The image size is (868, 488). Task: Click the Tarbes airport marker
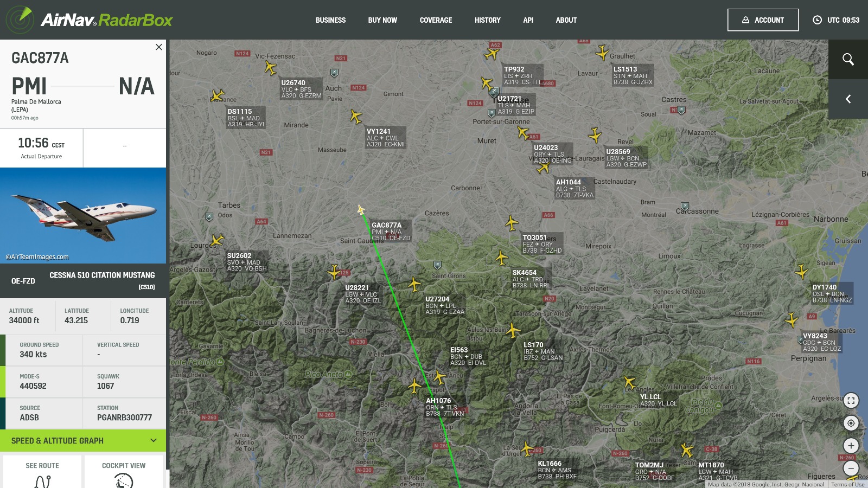(x=209, y=217)
